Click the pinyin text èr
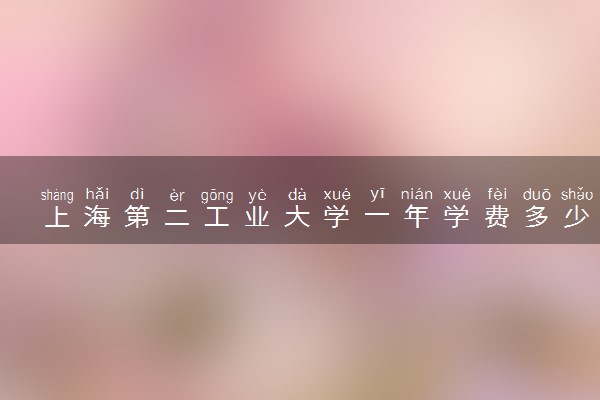 [177, 195]
